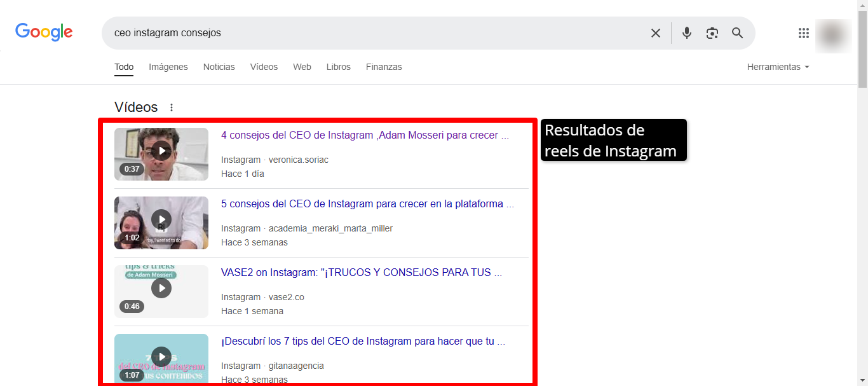Switch to the Finanzas tab

tap(384, 67)
